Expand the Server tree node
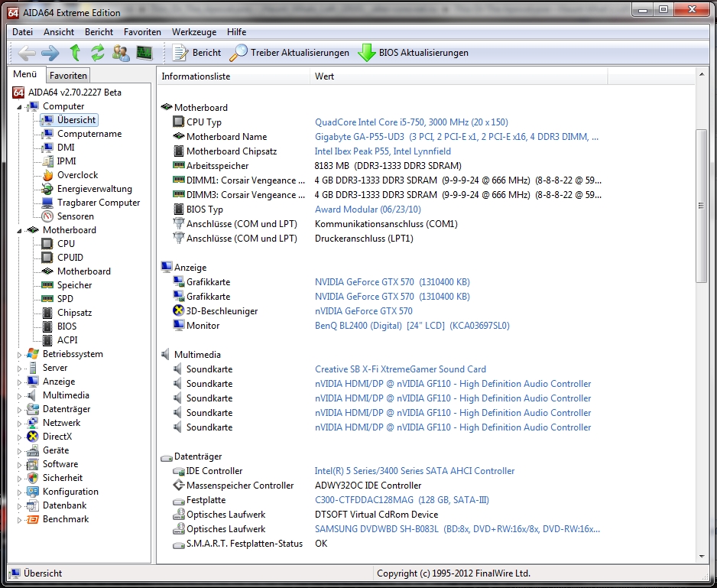This screenshot has width=717, height=588. (19, 369)
